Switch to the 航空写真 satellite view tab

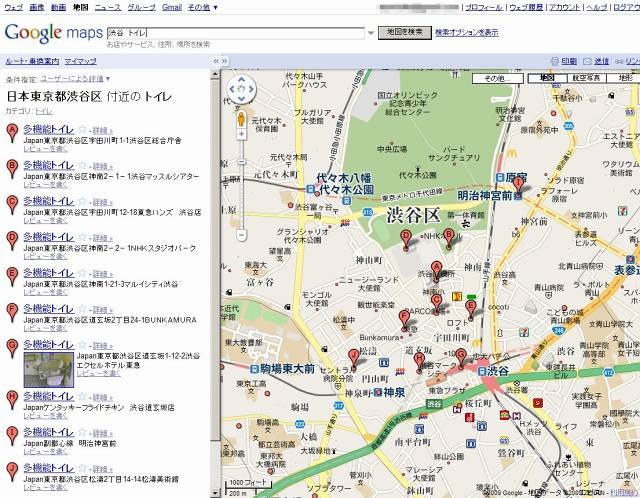pos(586,78)
